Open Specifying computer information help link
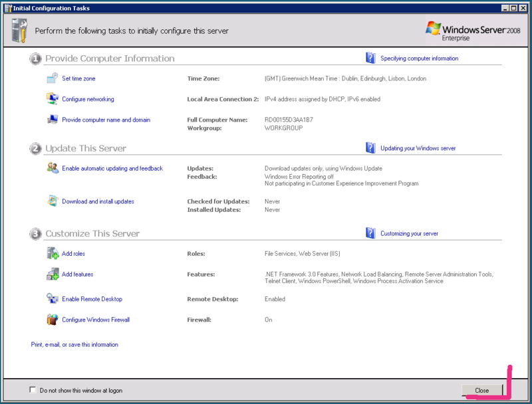532x404 pixels. coord(420,58)
